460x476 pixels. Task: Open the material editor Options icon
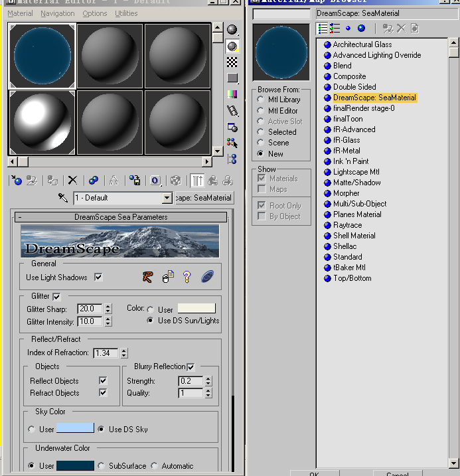pyautogui.click(x=232, y=127)
